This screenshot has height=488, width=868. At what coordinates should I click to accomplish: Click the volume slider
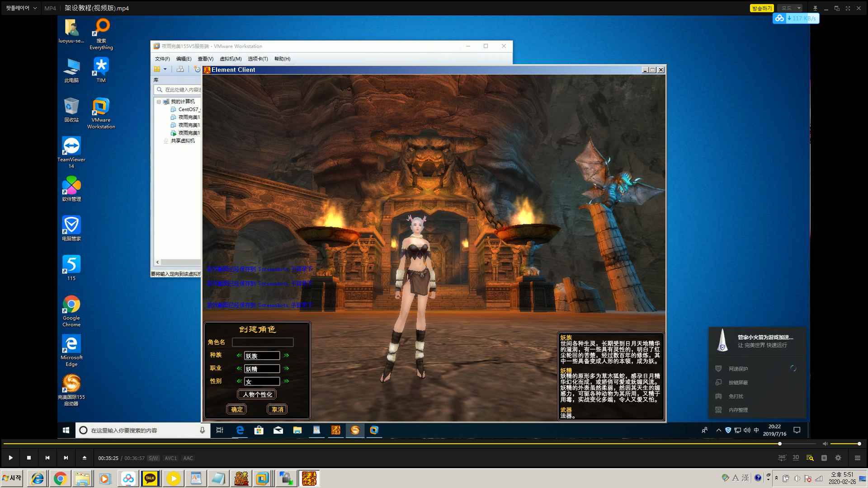[x=844, y=444]
